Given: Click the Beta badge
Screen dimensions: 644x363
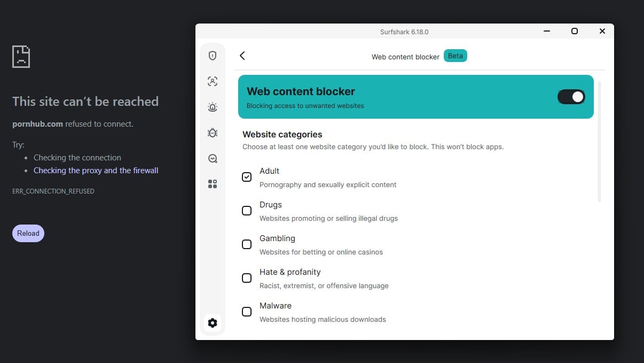Looking at the screenshot, I should point(455,56).
